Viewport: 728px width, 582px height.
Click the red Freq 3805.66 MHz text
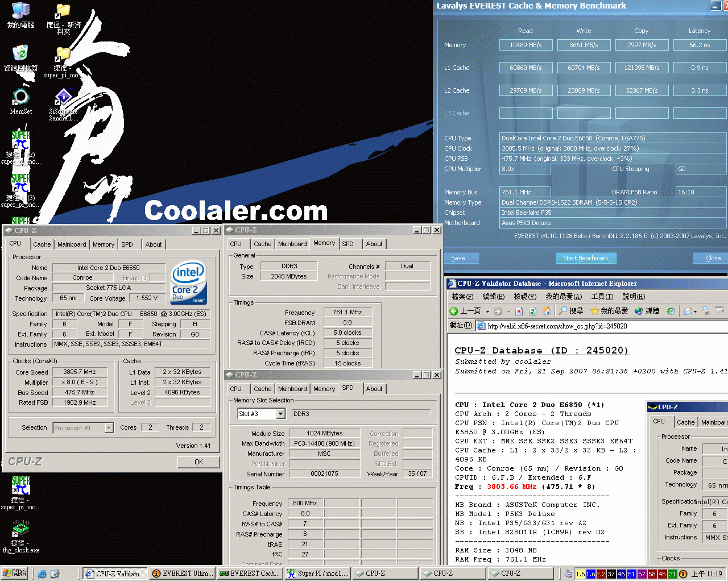pyautogui.click(x=511, y=487)
